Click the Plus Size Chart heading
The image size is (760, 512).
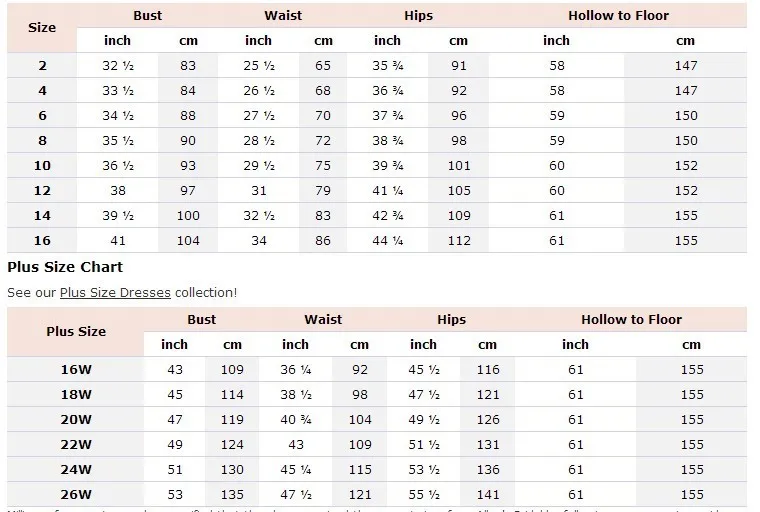(x=65, y=267)
